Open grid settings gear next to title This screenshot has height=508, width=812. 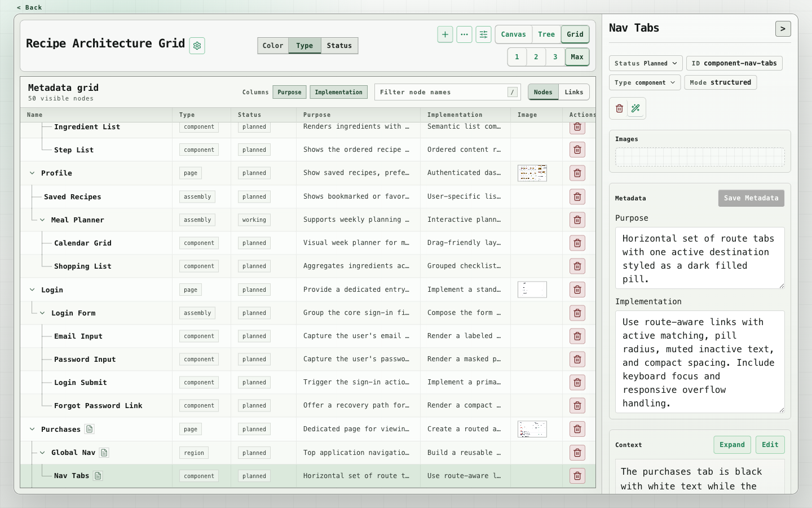197,46
